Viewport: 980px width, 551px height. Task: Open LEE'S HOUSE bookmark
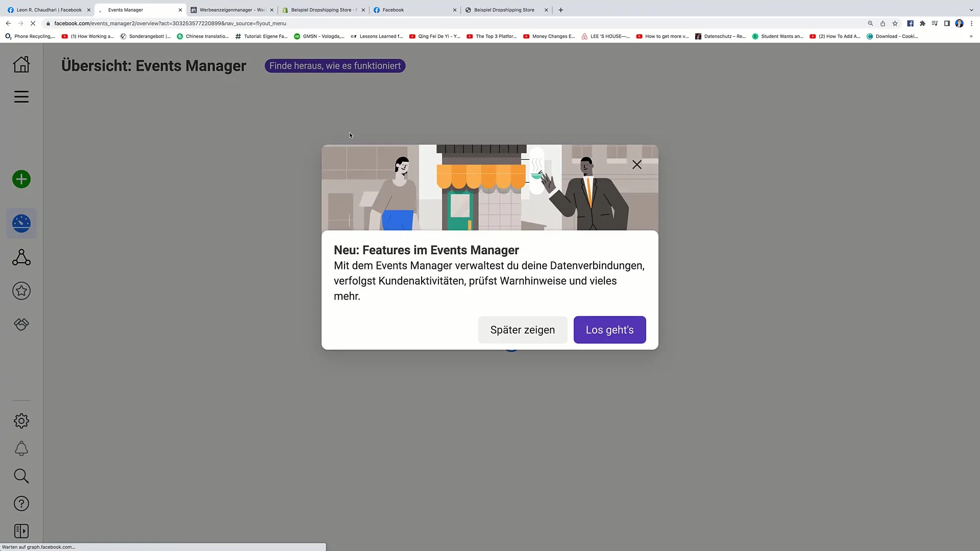(x=606, y=36)
